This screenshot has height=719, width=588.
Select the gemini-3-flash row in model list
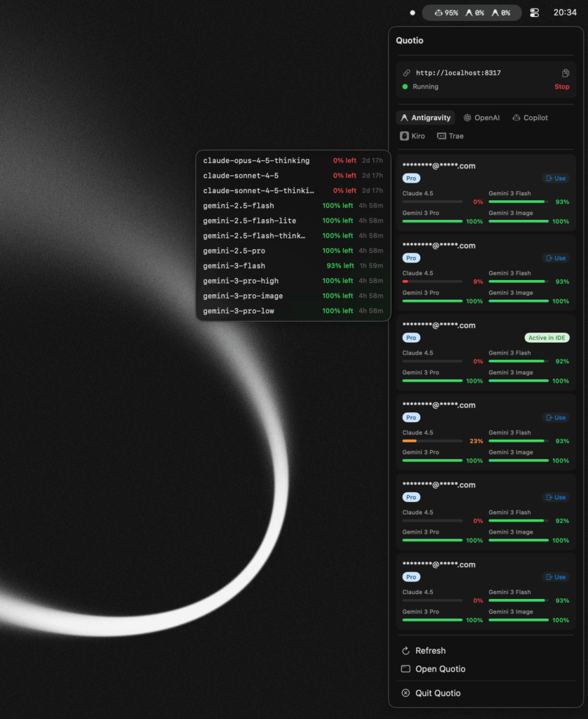pyautogui.click(x=293, y=266)
